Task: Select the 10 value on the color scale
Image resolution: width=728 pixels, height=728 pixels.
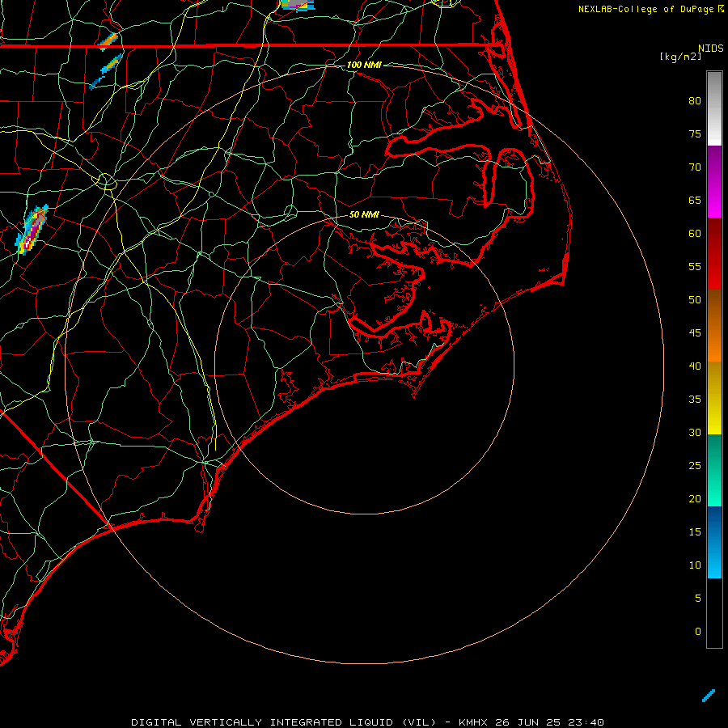Action: pos(695,565)
